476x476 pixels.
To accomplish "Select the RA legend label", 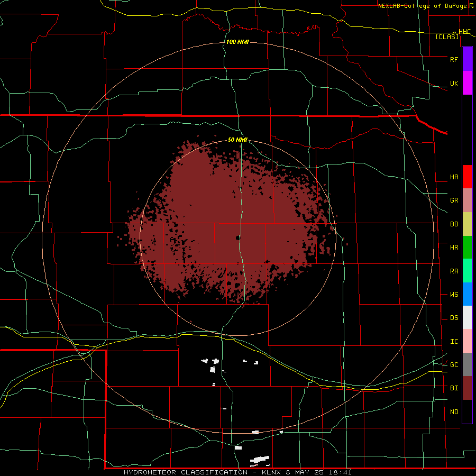I will (454, 271).
